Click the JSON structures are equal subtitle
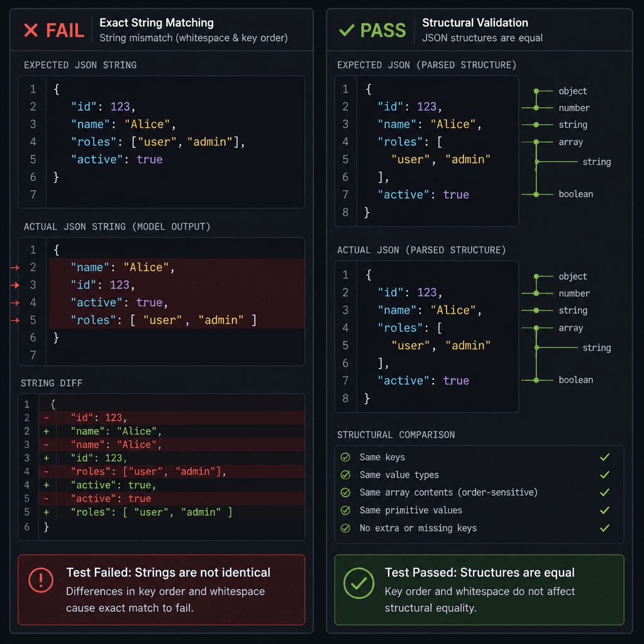The image size is (644, 644). (482, 38)
